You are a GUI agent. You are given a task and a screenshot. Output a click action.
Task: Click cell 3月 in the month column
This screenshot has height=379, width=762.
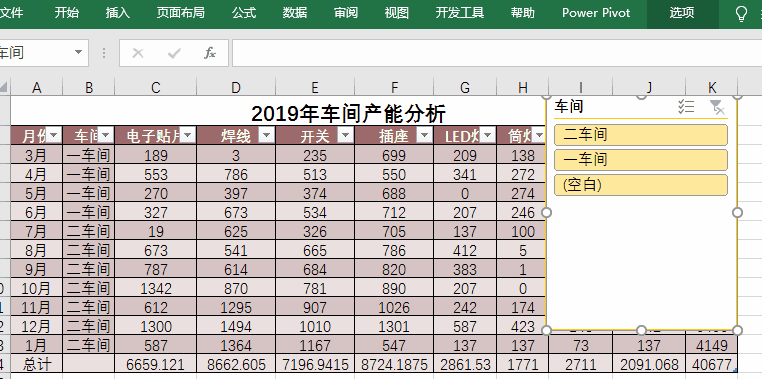[x=36, y=155]
